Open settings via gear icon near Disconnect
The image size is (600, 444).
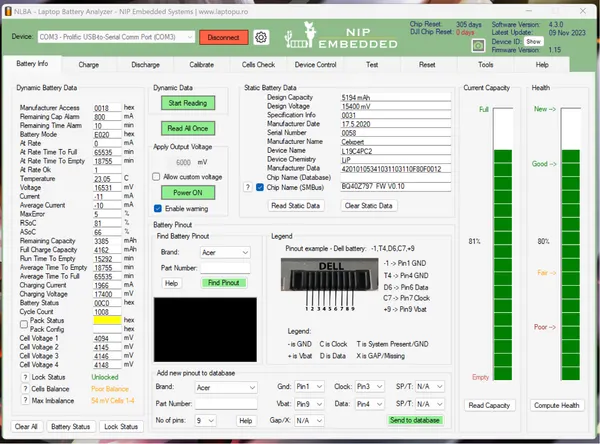261,37
